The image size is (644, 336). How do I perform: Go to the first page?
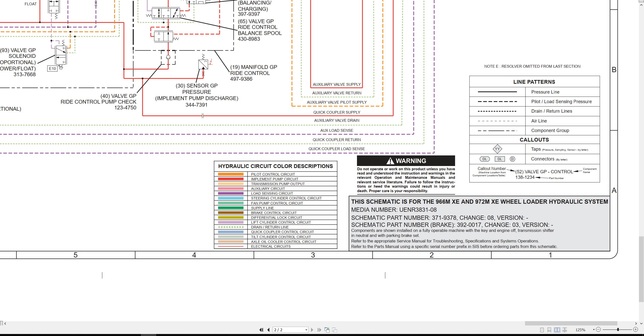[x=261, y=330]
